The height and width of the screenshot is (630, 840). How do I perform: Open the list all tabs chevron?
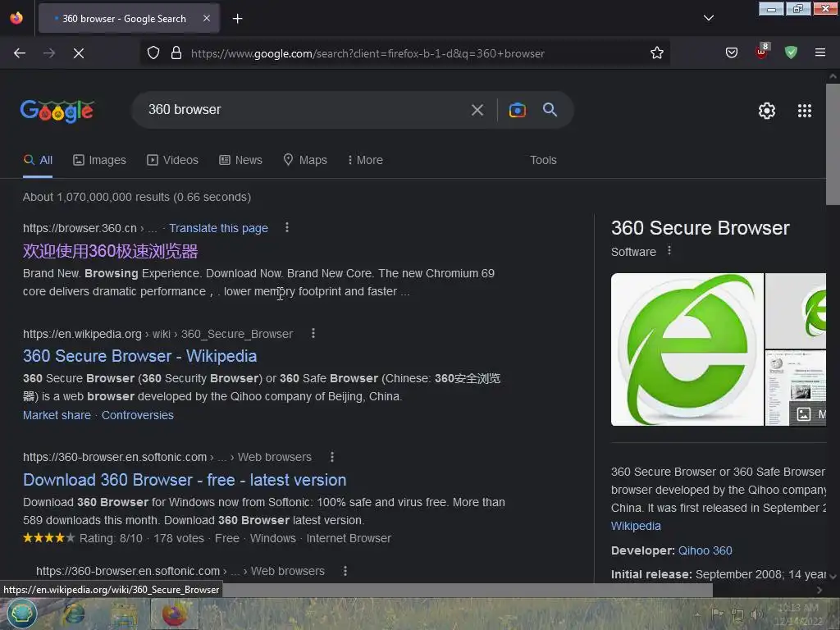click(x=708, y=18)
